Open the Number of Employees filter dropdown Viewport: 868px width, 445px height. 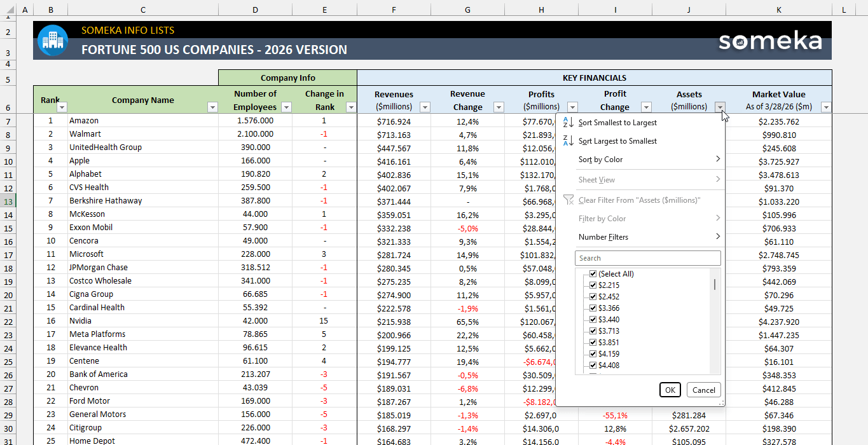pos(286,107)
